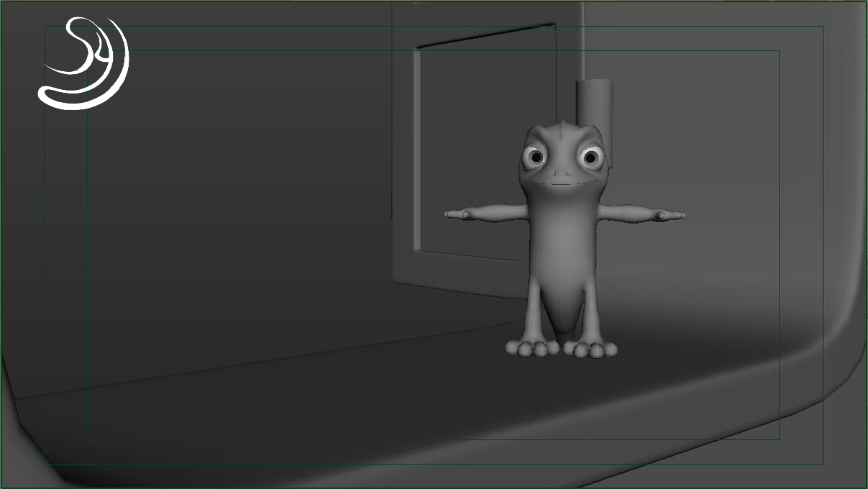Pick the chameleon's eyeball on the screen-right side

[x=590, y=157]
